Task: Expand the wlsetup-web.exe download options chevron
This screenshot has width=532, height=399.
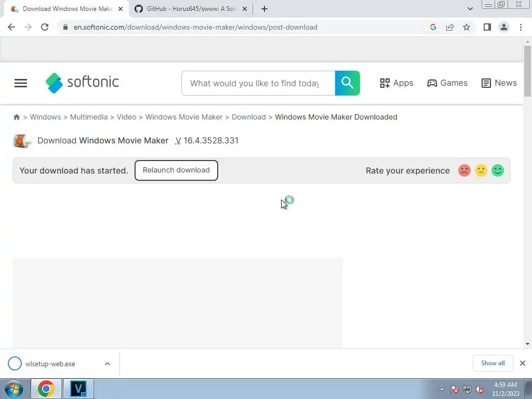Action: click(108, 364)
